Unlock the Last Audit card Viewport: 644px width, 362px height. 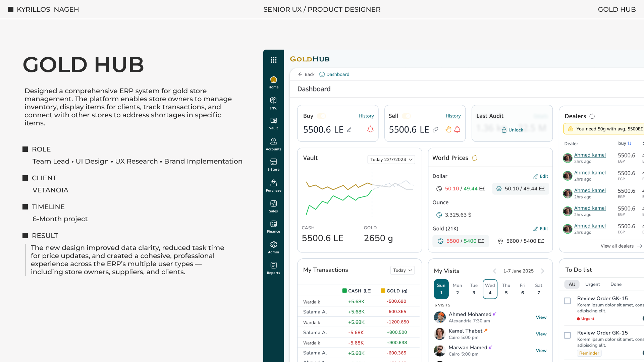click(x=512, y=130)
